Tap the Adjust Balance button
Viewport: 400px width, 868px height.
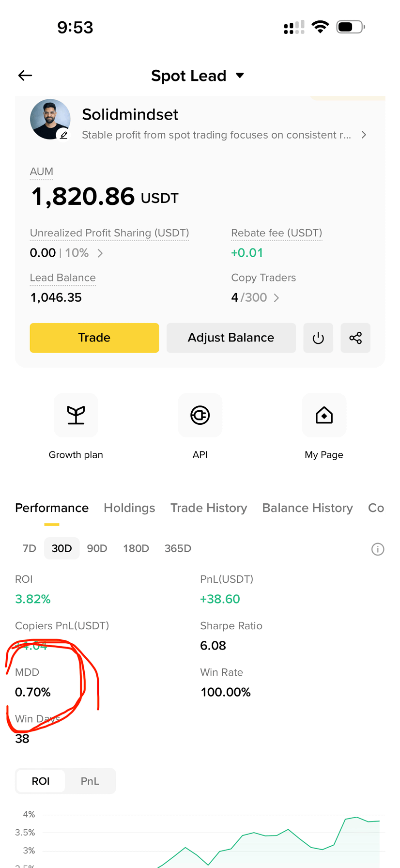coord(231,338)
